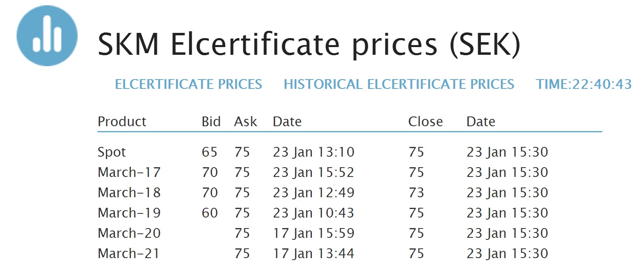The image size is (644, 265).
Task: Click the Ask column header
Action: 245,121
